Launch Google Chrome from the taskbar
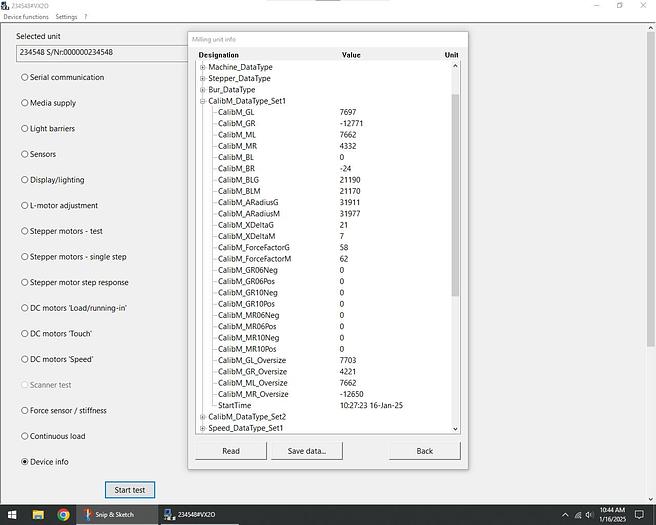 [63, 515]
